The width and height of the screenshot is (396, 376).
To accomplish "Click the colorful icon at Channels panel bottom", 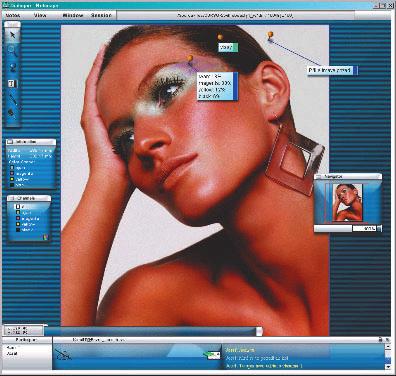I will (x=46, y=237).
